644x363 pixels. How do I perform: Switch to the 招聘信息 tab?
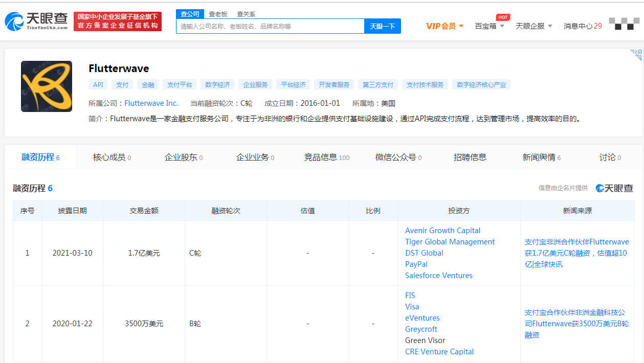470,157
